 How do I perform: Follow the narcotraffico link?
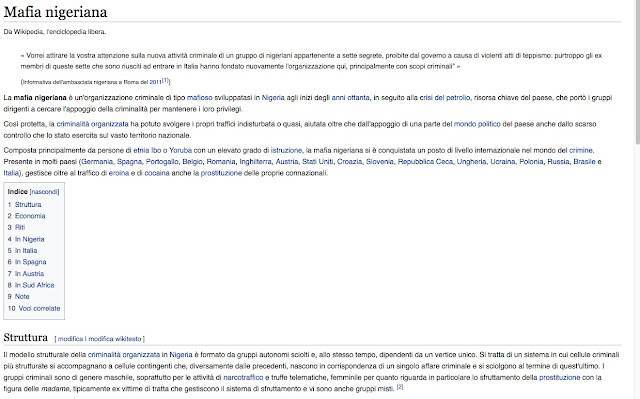tap(243, 378)
